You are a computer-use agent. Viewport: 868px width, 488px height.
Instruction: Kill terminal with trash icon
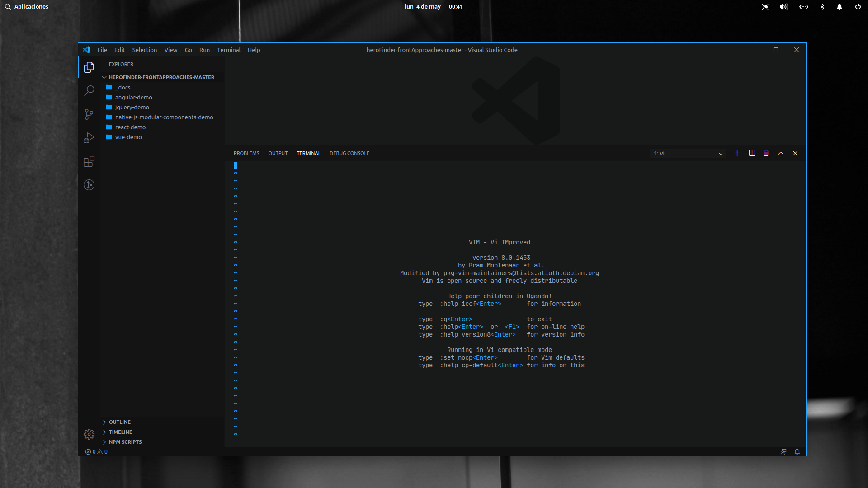pyautogui.click(x=766, y=153)
